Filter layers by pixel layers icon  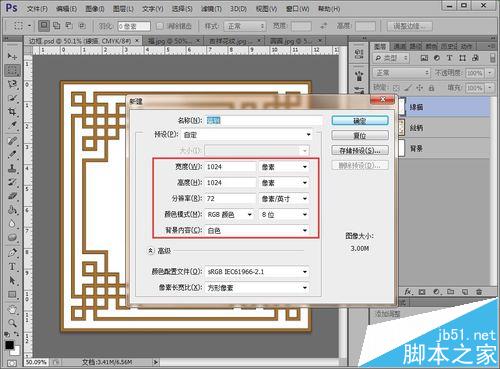[x=424, y=58]
